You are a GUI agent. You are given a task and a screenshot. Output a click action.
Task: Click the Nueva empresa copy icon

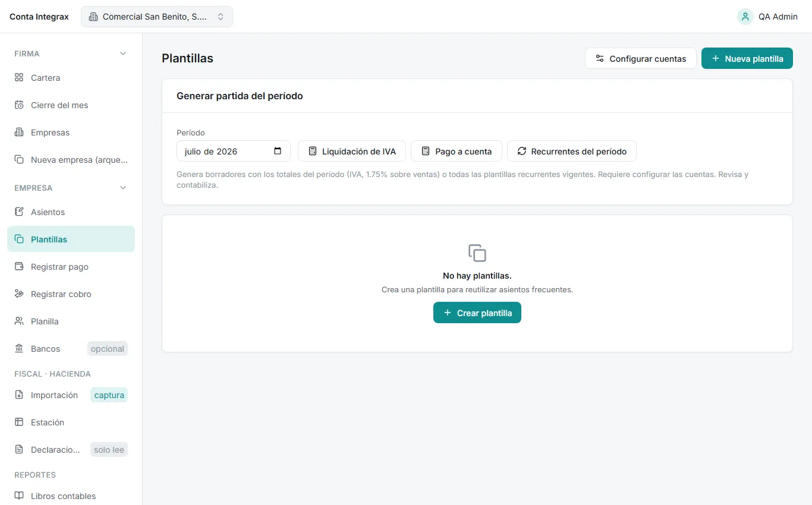point(19,160)
